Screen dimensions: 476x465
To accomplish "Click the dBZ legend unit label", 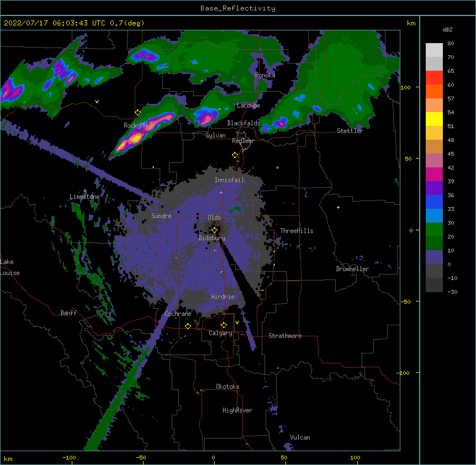I will [x=447, y=29].
